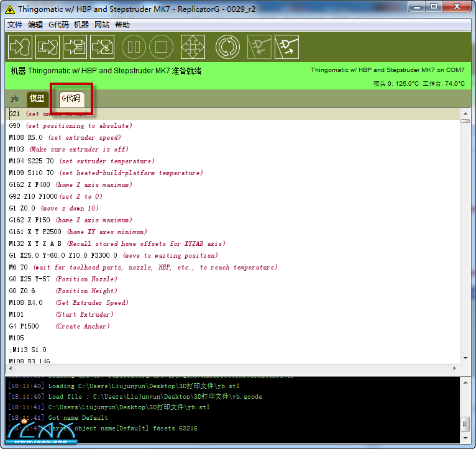Click the horizontal scrollbar left arrow
The width and height of the screenshot is (476, 449).
pyautogui.click(x=11, y=369)
